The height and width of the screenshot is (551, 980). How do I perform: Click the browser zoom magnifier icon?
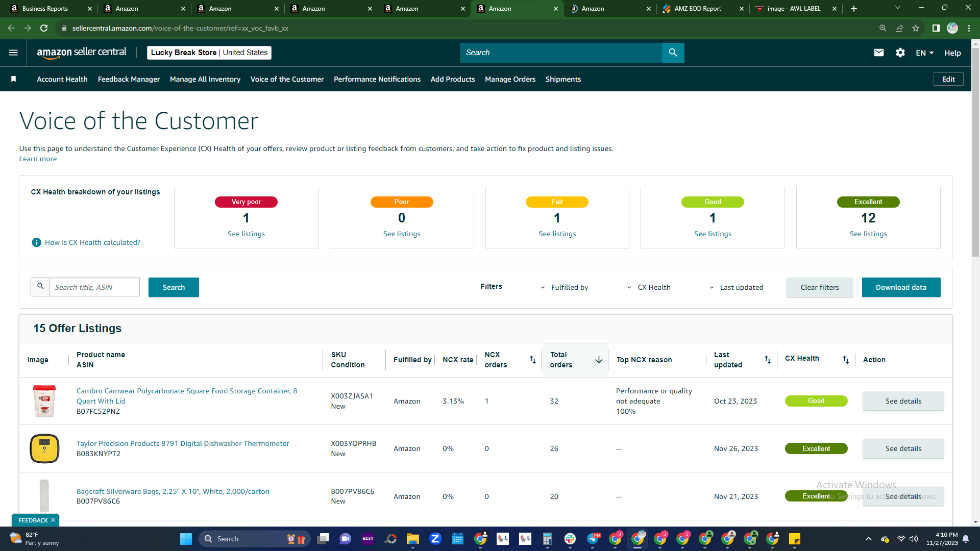coord(883,28)
